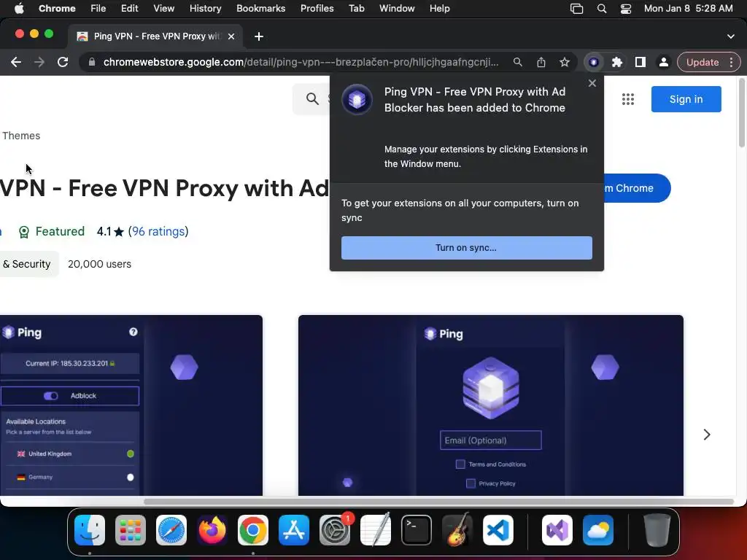Open the Google apps grid

pyautogui.click(x=628, y=99)
